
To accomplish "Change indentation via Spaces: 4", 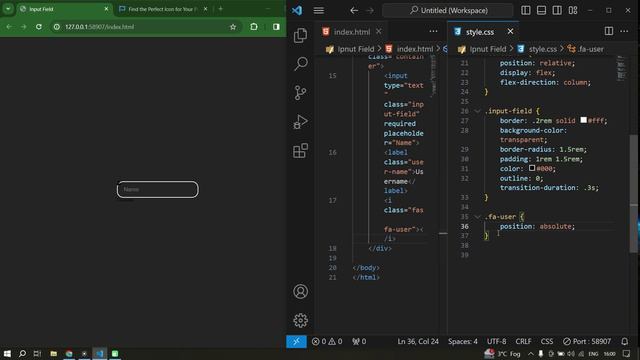I will point(462,341).
